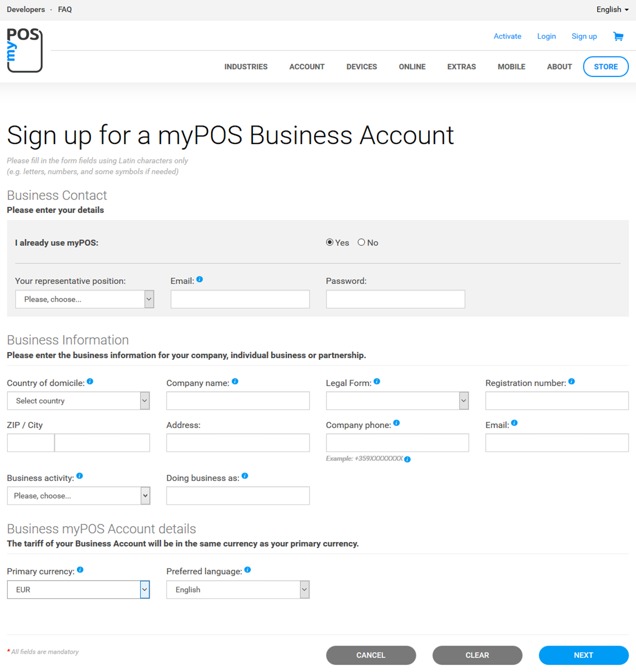
Task: Show info icon for Primary currency
Action: pos(80,570)
